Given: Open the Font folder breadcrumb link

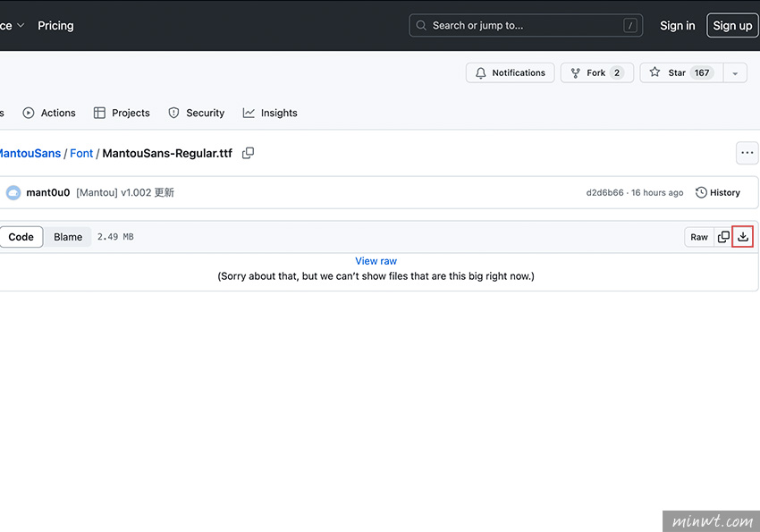Looking at the screenshot, I should (81, 153).
